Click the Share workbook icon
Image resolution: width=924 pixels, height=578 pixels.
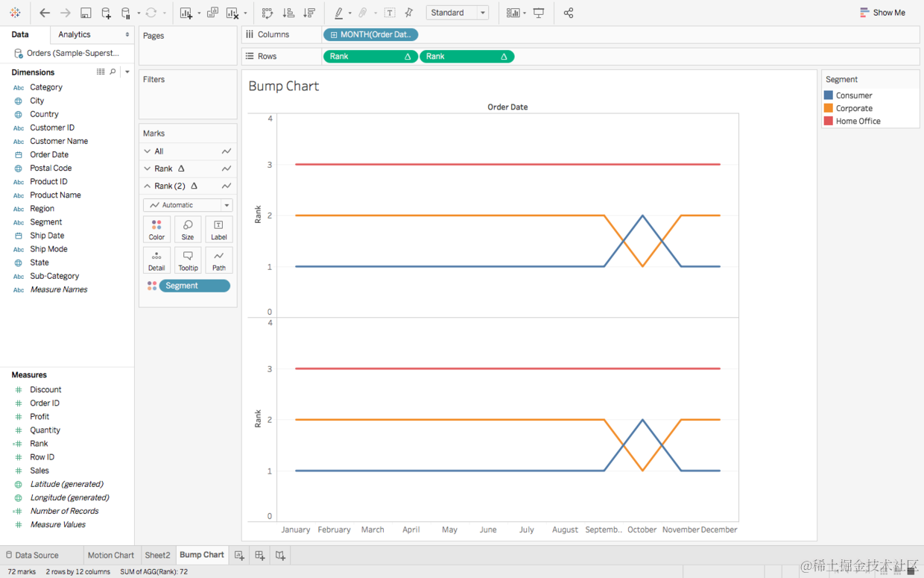coord(569,13)
